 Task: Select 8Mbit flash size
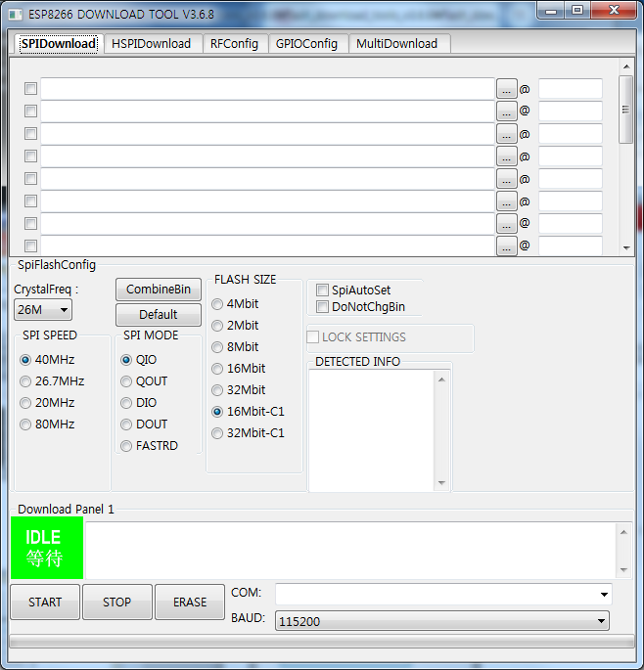235,347
